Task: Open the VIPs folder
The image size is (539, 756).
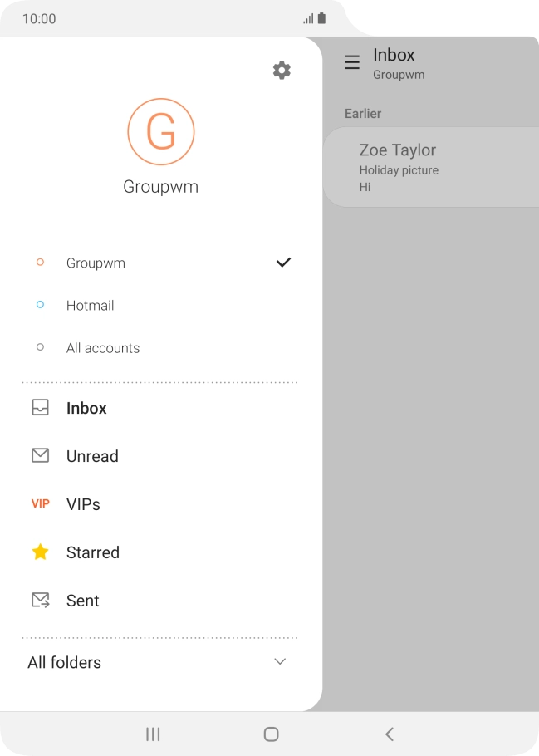Action: (x=83, y=504)
